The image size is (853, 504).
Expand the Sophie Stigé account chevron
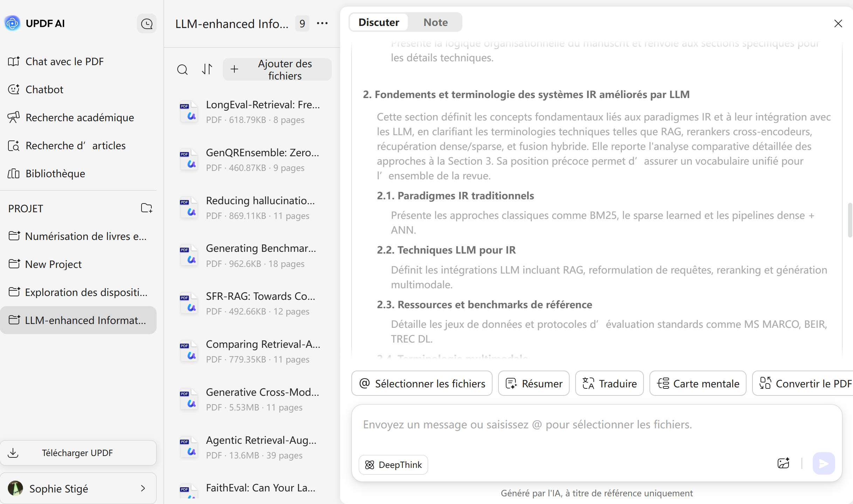coord(143,488)
